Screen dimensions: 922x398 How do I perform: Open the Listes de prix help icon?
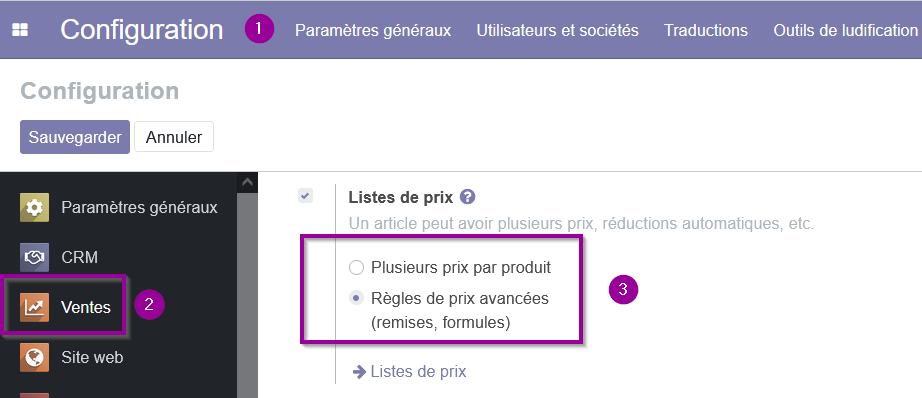pos(467,197)
